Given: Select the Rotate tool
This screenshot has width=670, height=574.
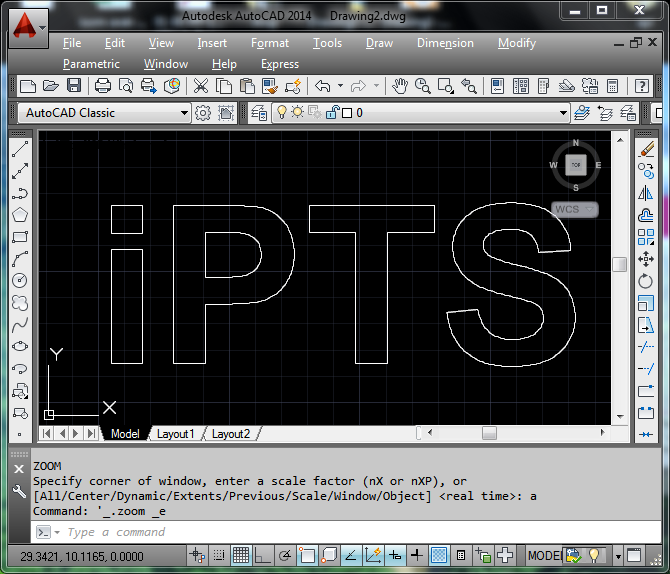Looking at the screenshot, I should point(646,281).
